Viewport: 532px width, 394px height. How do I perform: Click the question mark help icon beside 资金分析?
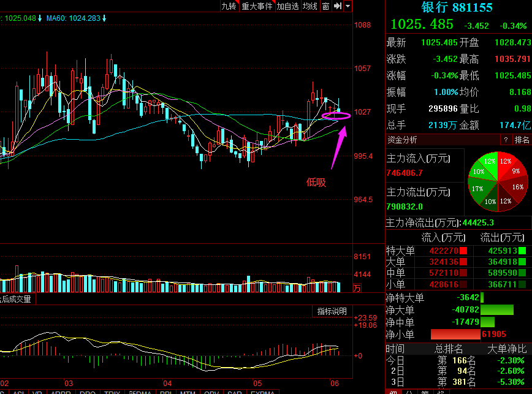coord(505,140)
